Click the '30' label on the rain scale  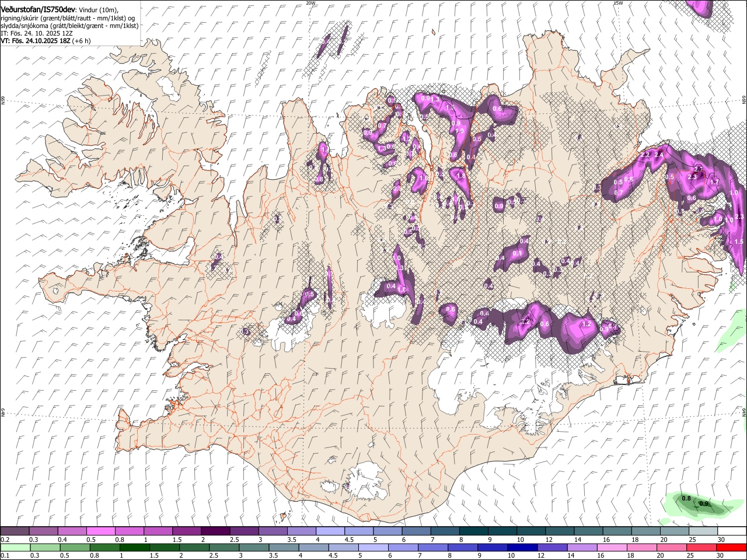pyautogui.click(x=720, y=555)
